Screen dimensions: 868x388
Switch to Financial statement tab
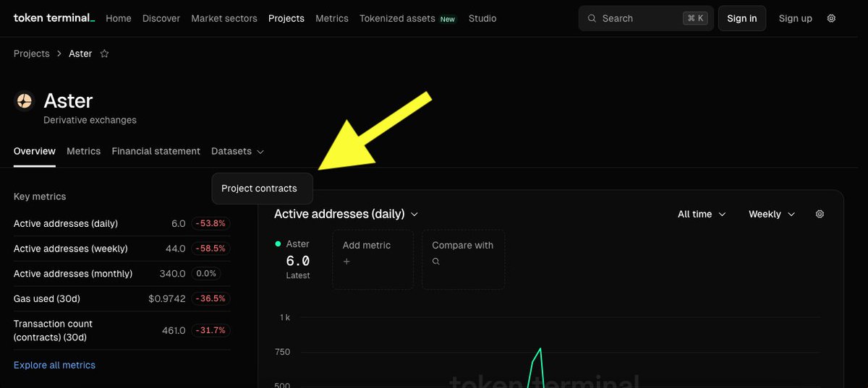pyautogui.click(x=156, y=151)
